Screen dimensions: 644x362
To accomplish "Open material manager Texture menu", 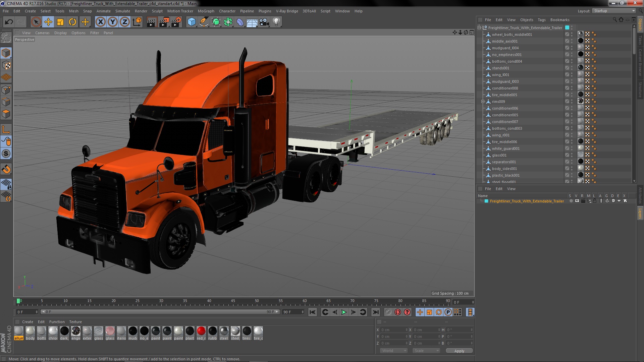I will (x=75, y=322).
